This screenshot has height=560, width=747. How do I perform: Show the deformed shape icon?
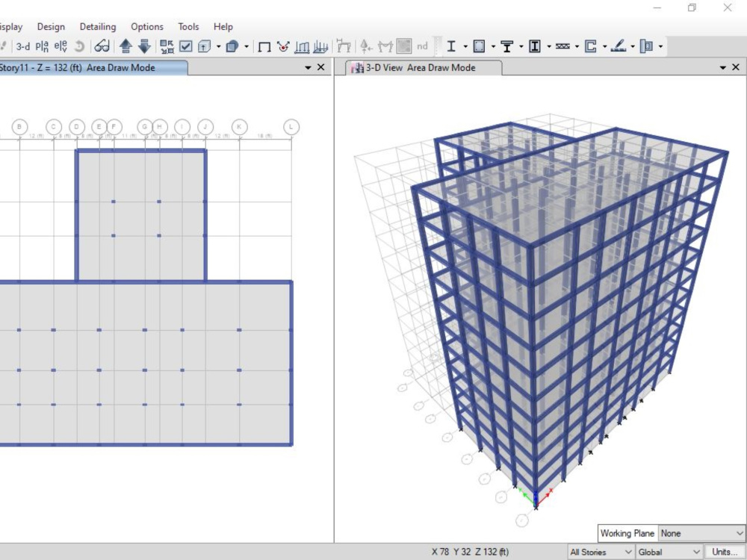pyautogui.click(x=302, y=46)
